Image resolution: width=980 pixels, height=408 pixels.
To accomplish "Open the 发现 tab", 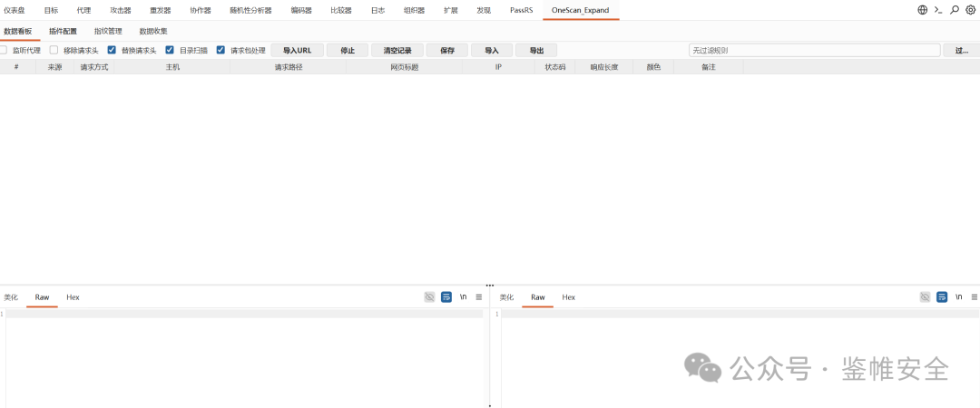I will click(x=484, y=10).
